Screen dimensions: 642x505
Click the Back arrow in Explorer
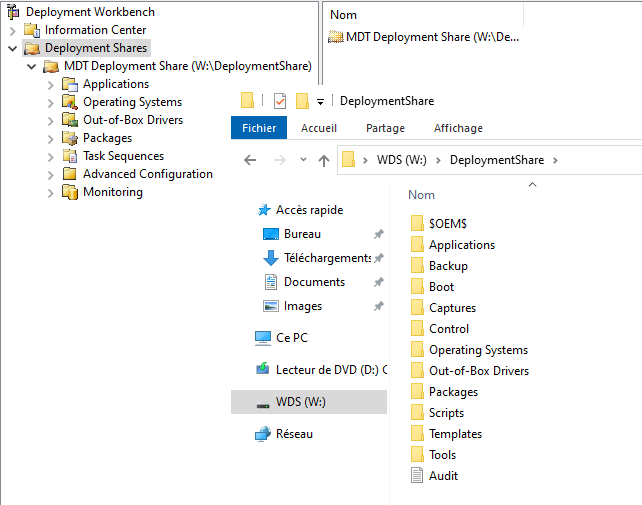[x=250, y=160]
